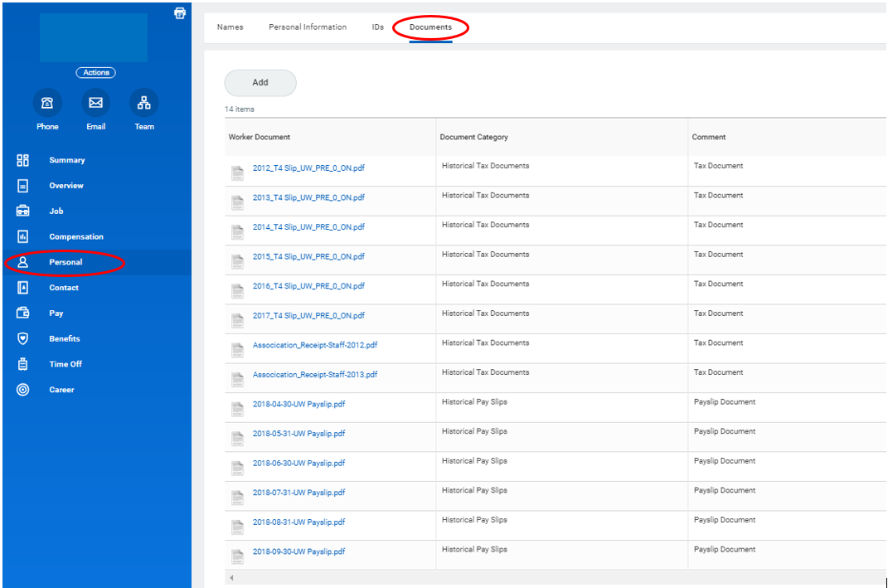Screen dimensions: 888x588
Task: Switch to the Names tab
Action: click(230, 27)
